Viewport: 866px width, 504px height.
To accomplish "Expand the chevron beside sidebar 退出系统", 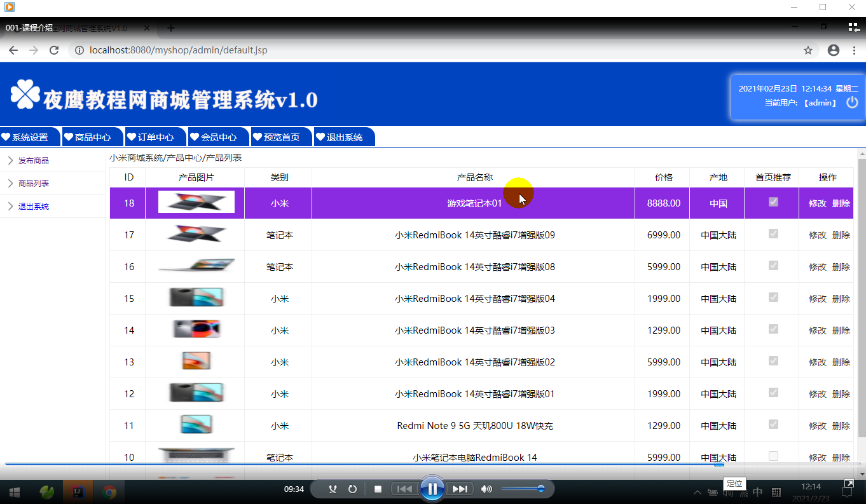I will [x=10, y=207].
